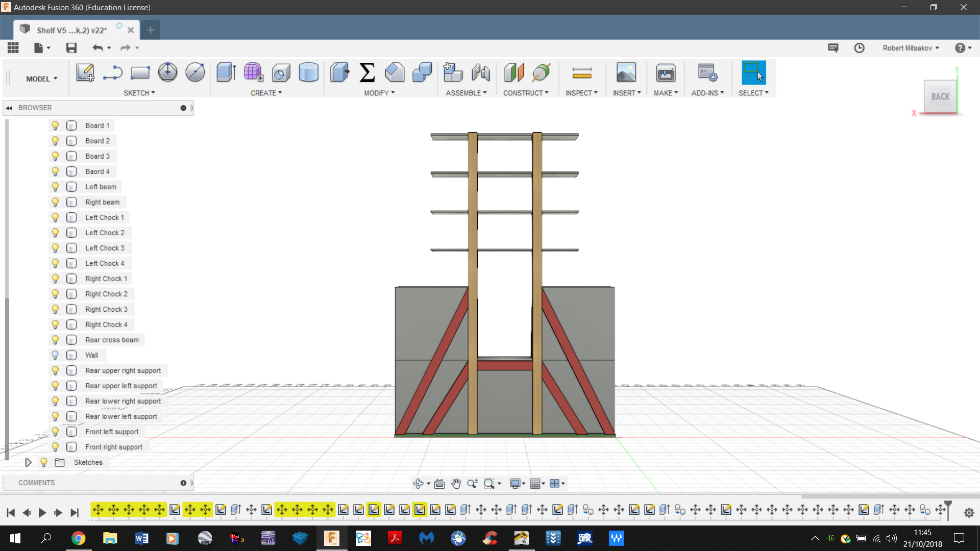The height and width of the screenshot is (551, 980).
Task: Click the Undo arrow
Action: 97,48
